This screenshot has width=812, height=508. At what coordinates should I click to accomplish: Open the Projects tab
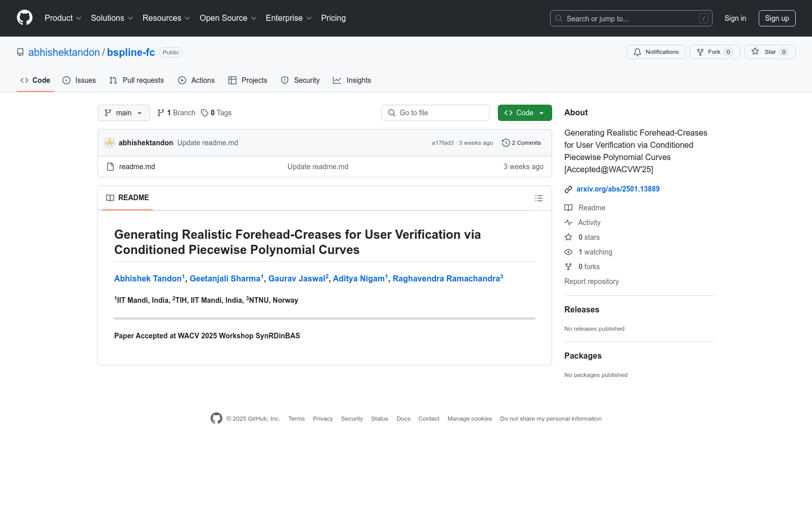(248, 80)
